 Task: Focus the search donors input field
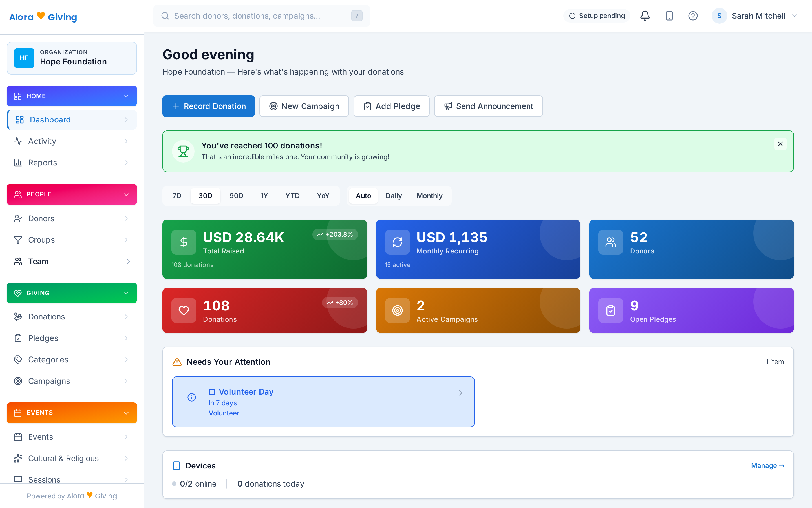(261, 16)
